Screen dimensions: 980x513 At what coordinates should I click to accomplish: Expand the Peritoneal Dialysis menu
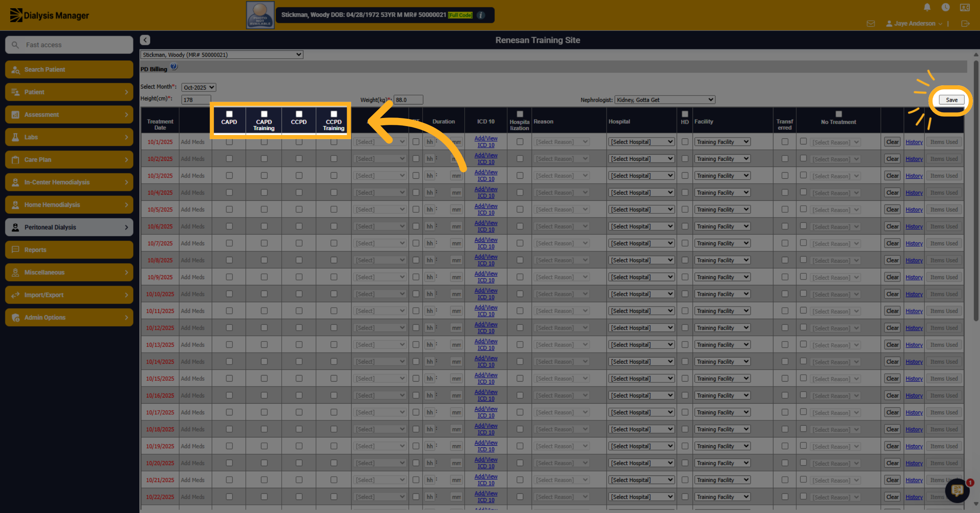(69, 227)
